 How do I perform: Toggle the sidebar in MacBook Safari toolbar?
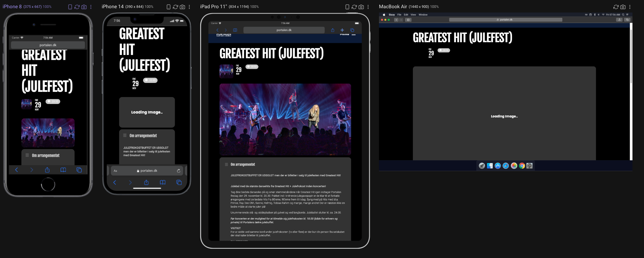click(408, 20)
